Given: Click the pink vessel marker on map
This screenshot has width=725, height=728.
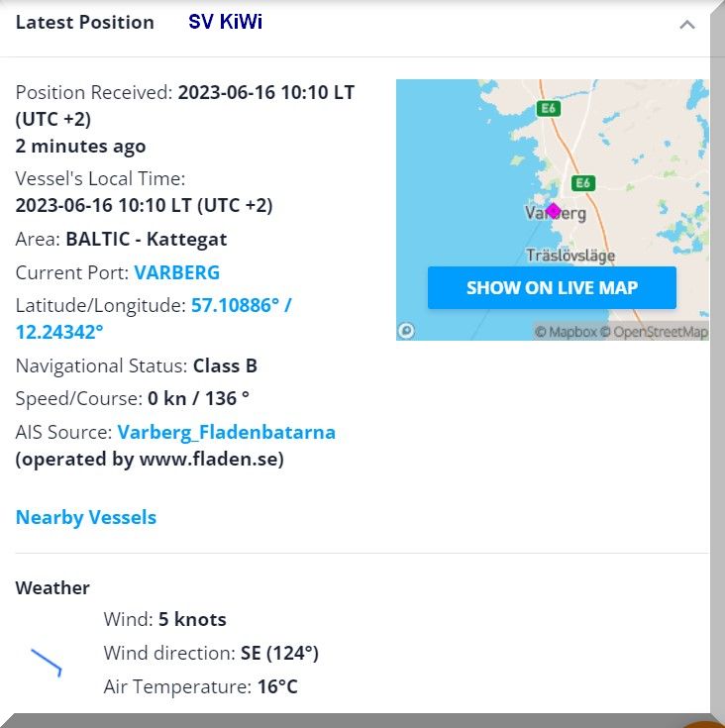Looking at the screenshot, I should (x=553, y=210).
